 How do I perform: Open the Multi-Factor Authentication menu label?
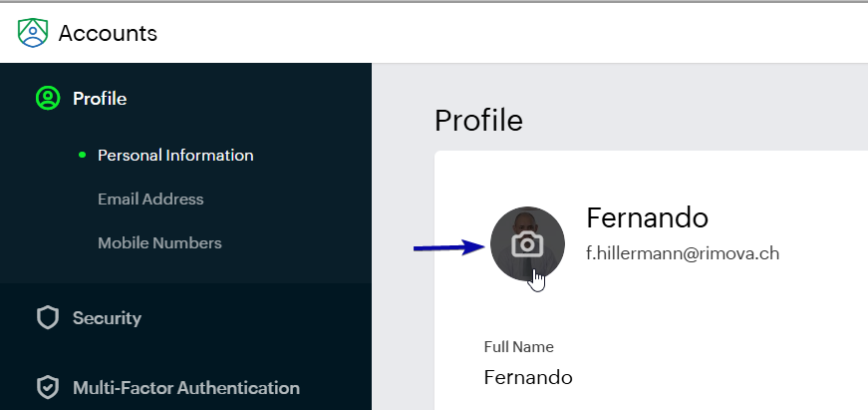point(185,388)
